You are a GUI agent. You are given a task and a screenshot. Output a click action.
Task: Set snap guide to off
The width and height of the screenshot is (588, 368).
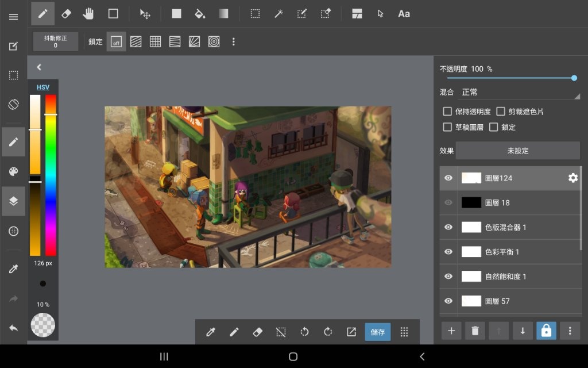(x=116, y=41)
